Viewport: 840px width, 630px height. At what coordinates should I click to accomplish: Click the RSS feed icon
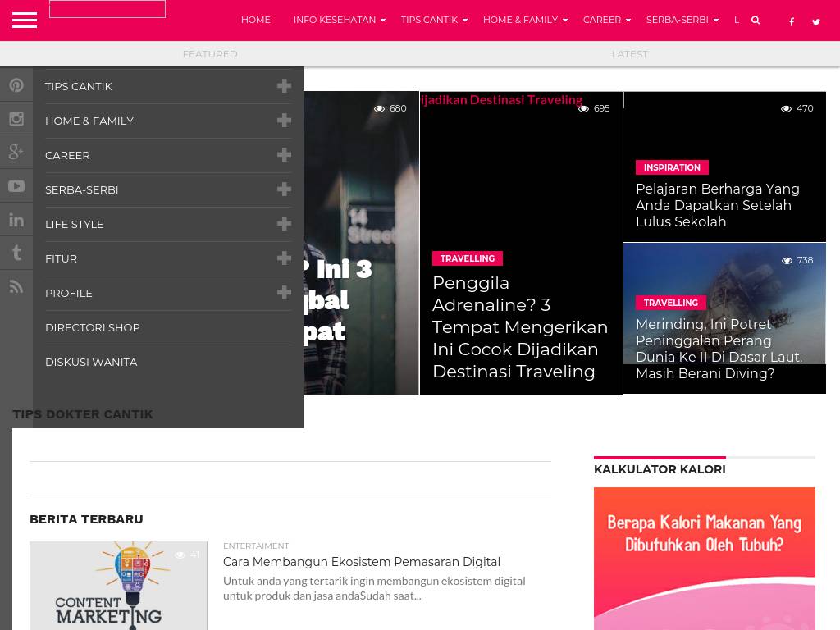[x=16, y=286]
